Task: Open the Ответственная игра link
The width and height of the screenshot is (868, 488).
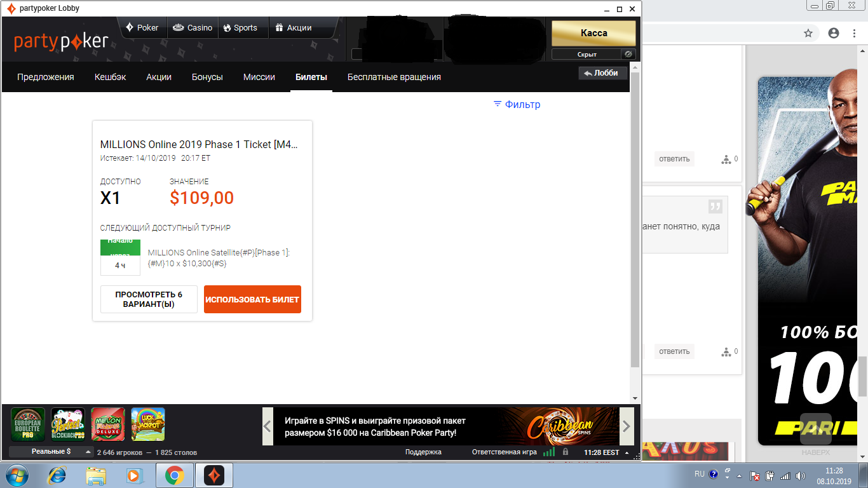Action: [x=505, y=452]
